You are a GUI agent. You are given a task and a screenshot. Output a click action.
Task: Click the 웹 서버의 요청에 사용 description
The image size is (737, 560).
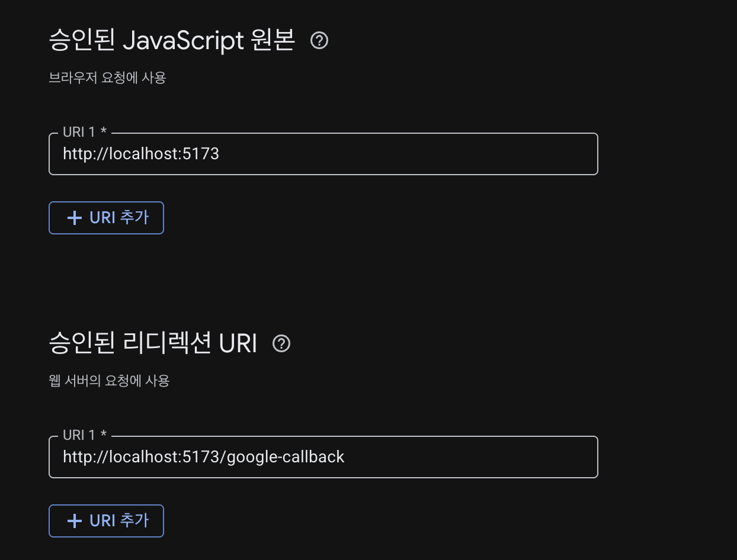pos(109,381)
